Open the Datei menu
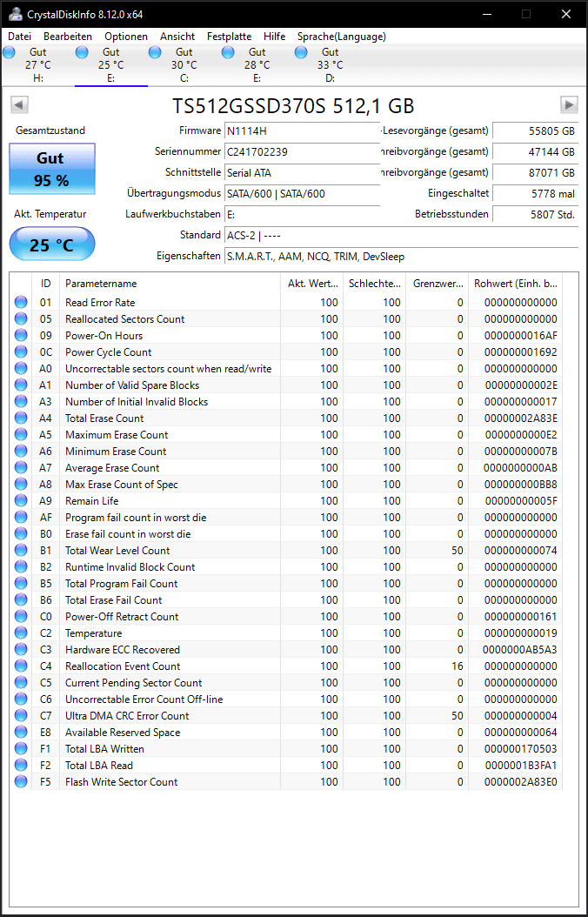Viewport: 588px width, 917px height. [x=20, y=37]
